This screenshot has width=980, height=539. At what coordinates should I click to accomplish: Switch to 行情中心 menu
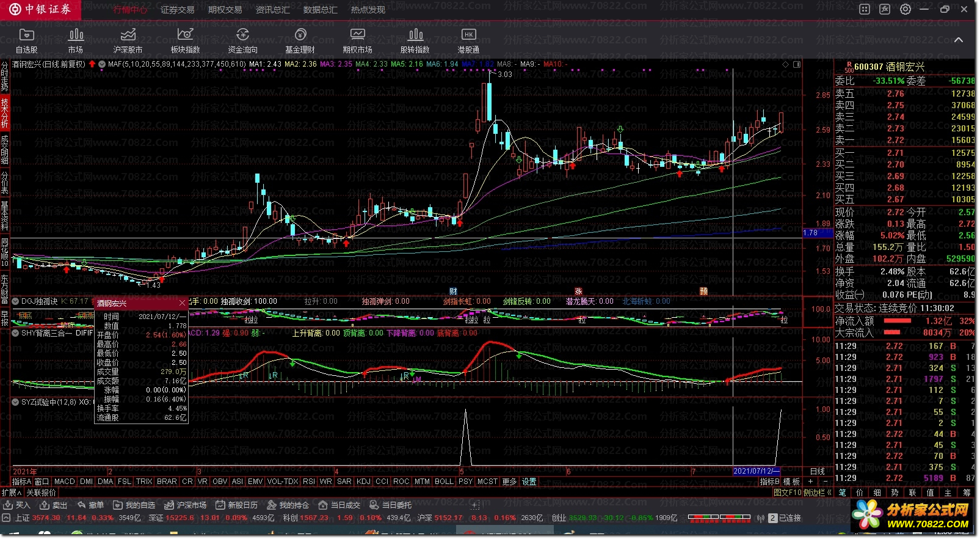130,10
